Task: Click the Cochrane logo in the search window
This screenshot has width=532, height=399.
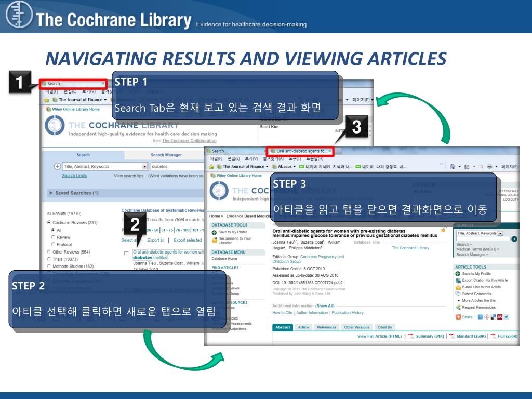Action: tap(55, 125)
